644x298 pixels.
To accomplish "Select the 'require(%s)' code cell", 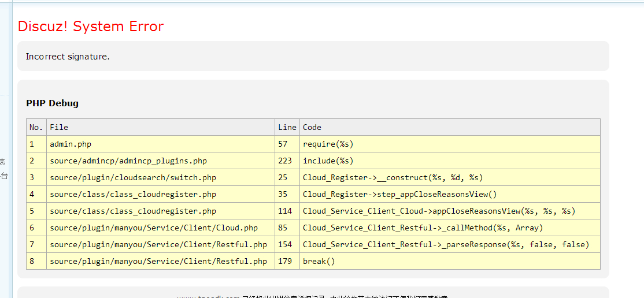I will point(450,144).
